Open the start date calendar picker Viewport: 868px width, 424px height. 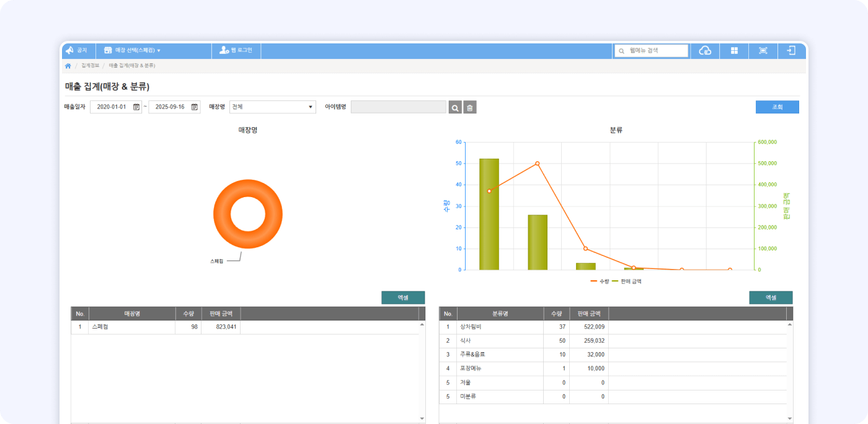pyautogui.click(x=136, y=107)
